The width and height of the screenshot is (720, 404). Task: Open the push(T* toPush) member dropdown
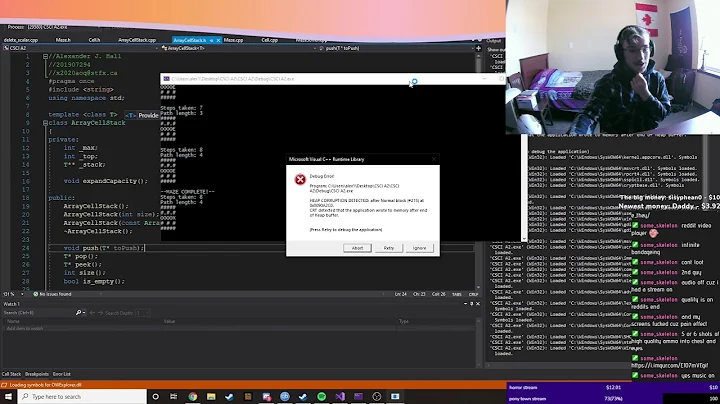coord(396,48)
